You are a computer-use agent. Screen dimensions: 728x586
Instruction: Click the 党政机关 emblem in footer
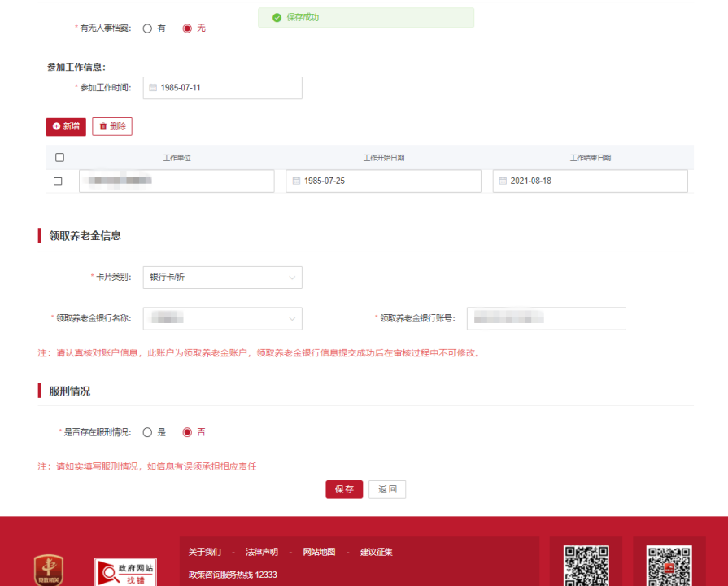(49, 571)
